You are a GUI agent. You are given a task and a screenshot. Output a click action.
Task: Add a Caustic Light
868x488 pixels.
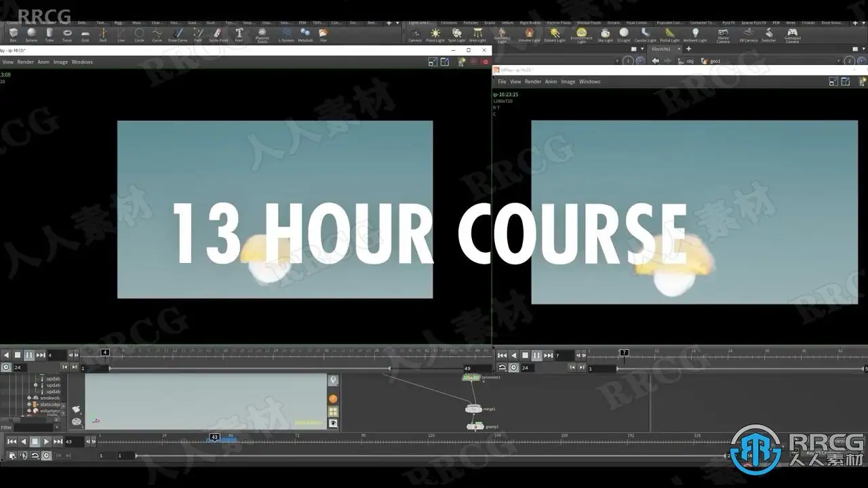(646, 34)
